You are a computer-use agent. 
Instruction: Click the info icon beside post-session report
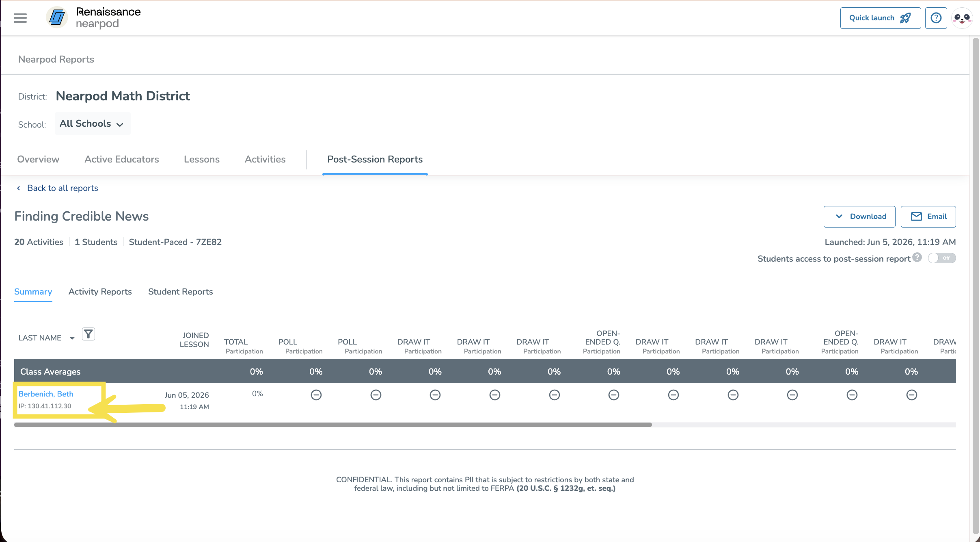coord(917,257)
